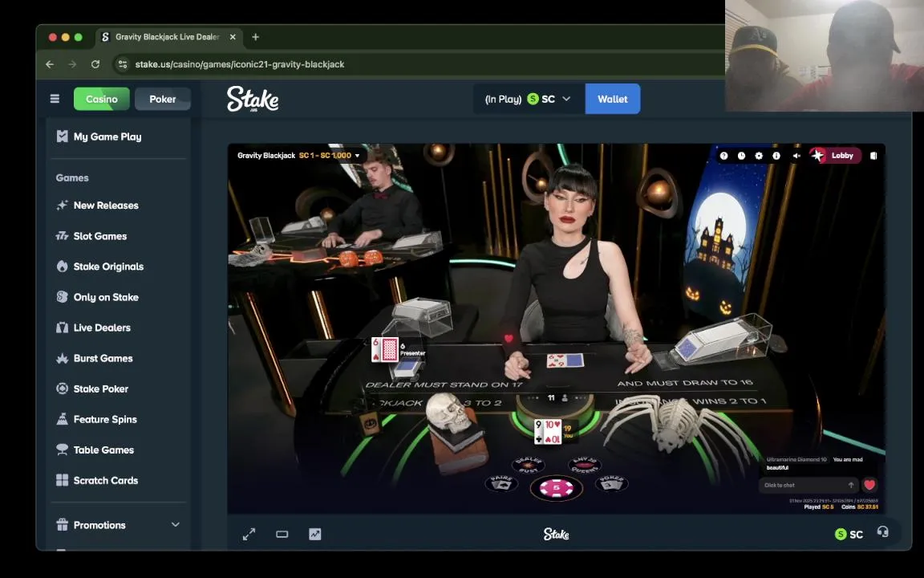Open game history clock icon
This screenshot has height=578, width=924.
point(741,156)
